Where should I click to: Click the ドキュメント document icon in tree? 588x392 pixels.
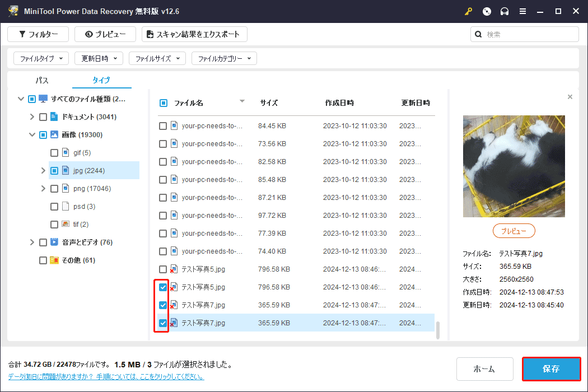pos(54,117)
